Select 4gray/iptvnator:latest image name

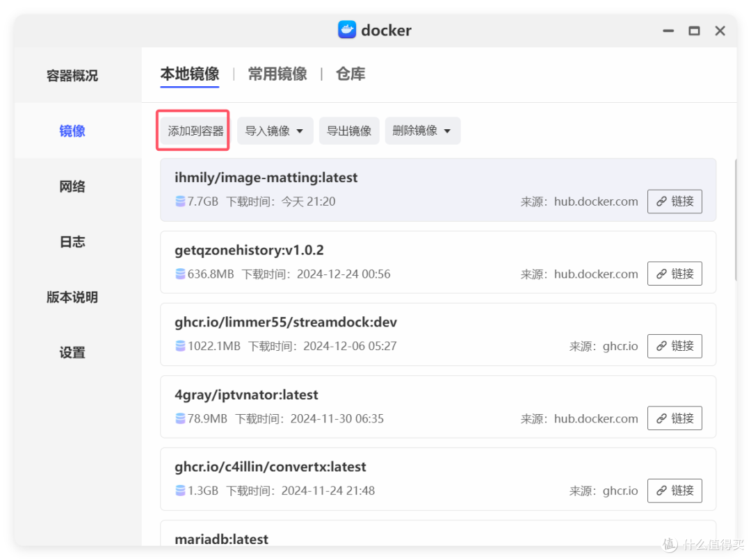click(246, 395)
